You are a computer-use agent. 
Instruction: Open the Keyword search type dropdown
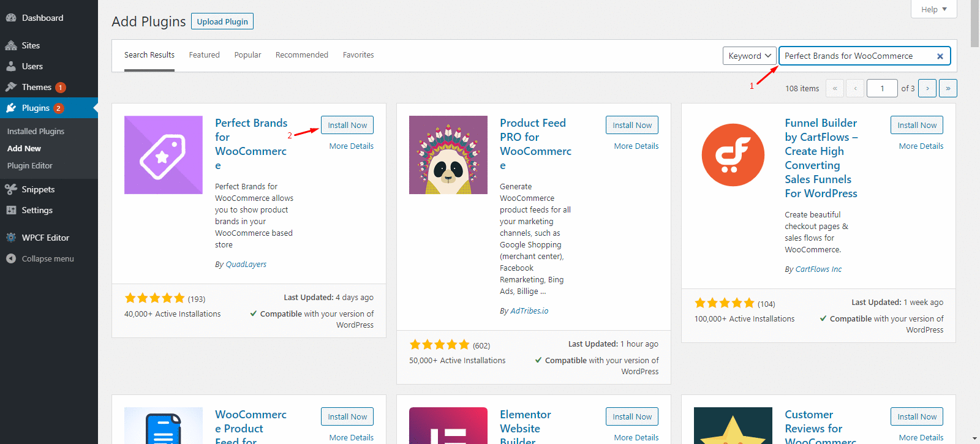750,56
